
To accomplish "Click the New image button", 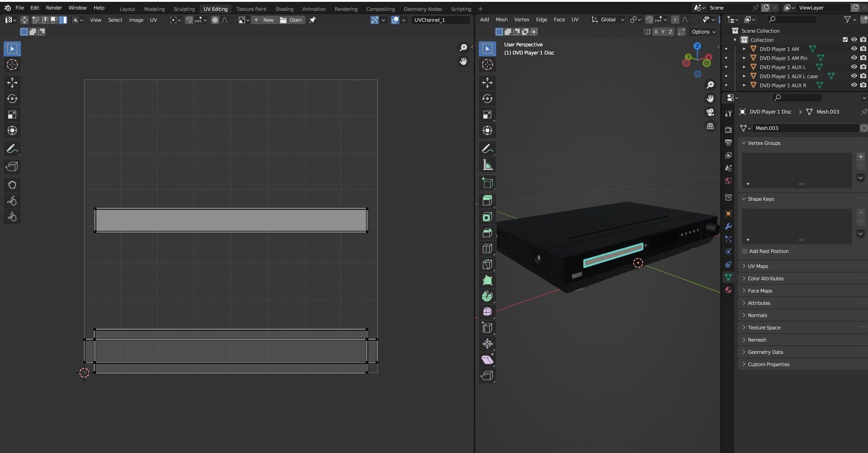I will (264, 20).
